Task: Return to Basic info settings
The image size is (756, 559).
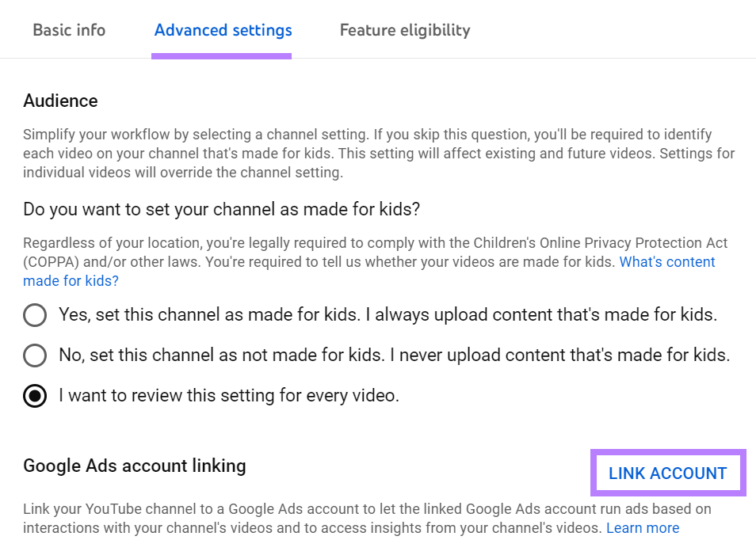Action: [69, 29]
